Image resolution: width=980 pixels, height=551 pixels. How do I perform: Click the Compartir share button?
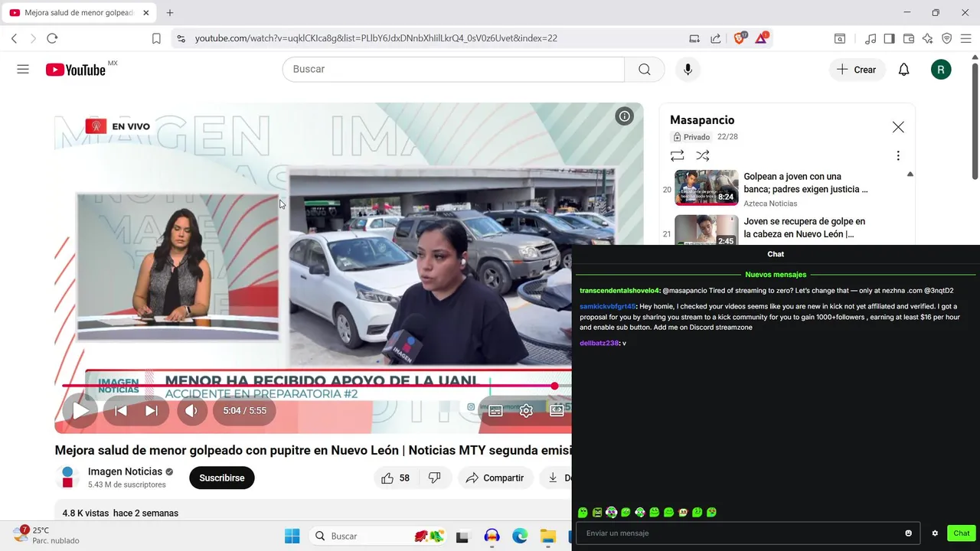tap(495, 478)
